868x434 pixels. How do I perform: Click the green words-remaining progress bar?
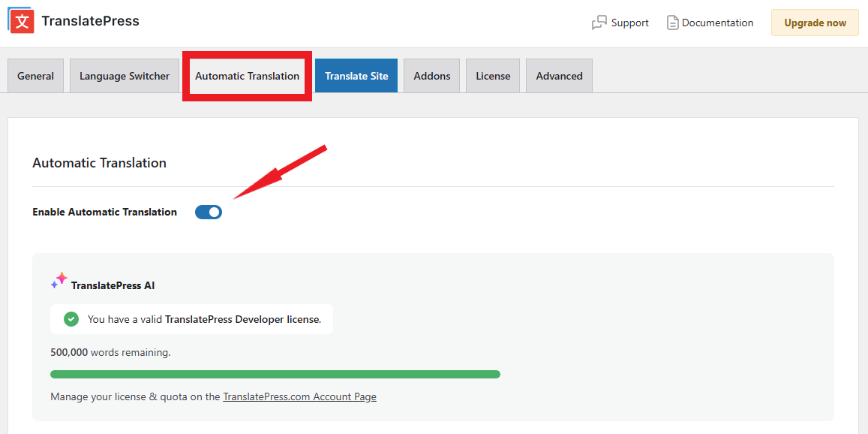point(275,373)
